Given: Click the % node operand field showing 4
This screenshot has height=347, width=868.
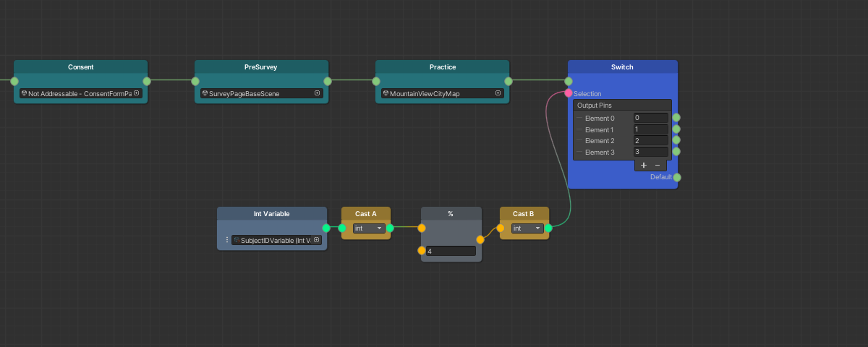Looking at the screenshot, I should coord(451,252).
